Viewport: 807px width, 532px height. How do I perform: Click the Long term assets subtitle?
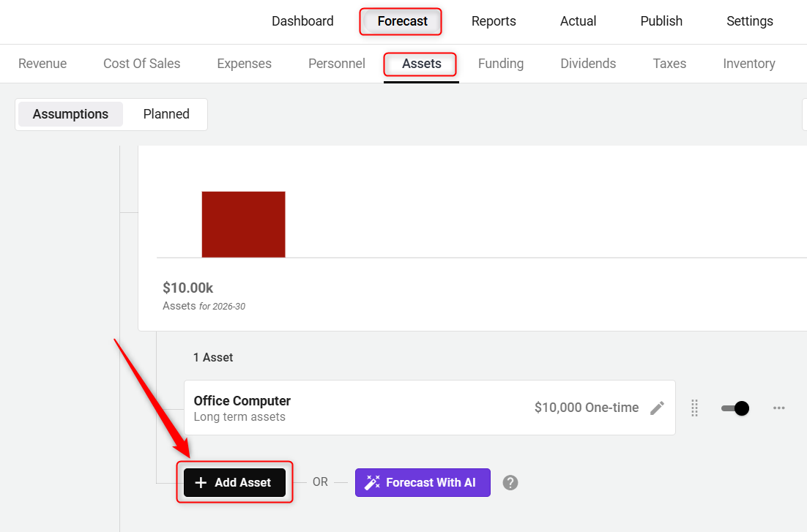pos(239,417)
